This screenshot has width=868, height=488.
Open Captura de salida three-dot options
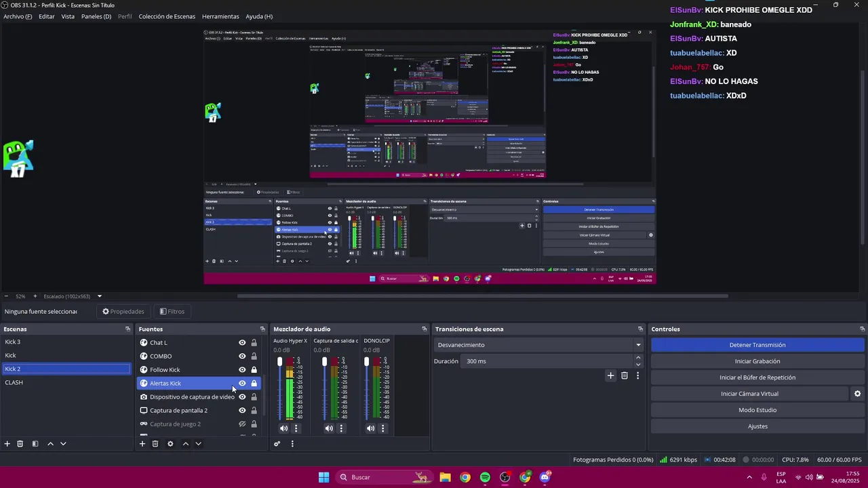point(341,428)
